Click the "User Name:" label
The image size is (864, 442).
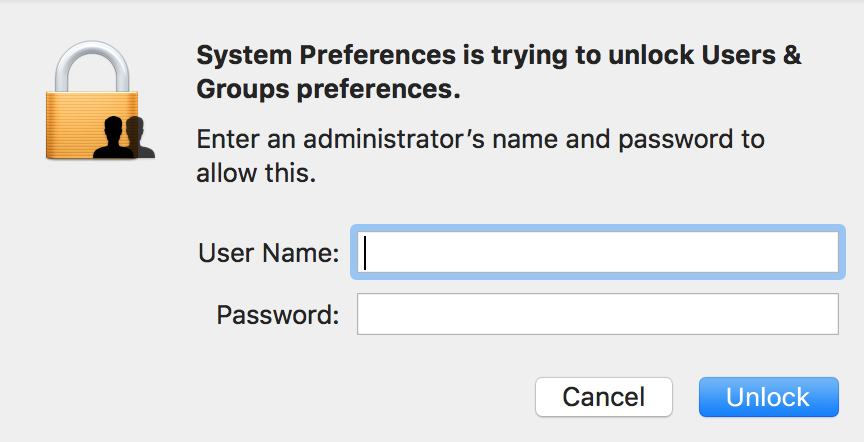[269, 253]
